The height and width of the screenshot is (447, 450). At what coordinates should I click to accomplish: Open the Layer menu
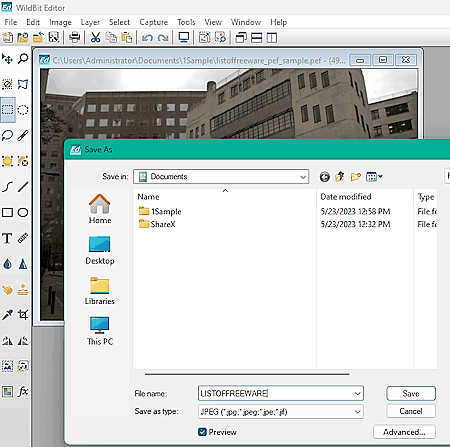90,22
